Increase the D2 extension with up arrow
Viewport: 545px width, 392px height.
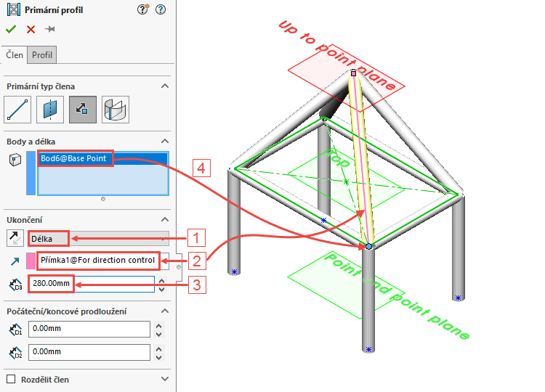(x=159, y=349)
